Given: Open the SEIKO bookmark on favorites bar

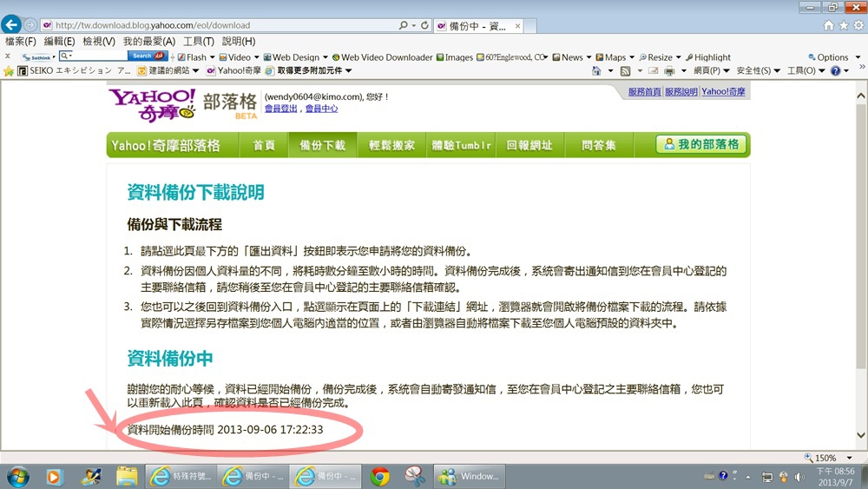Looking at the screenshot, I should (74, 70).
